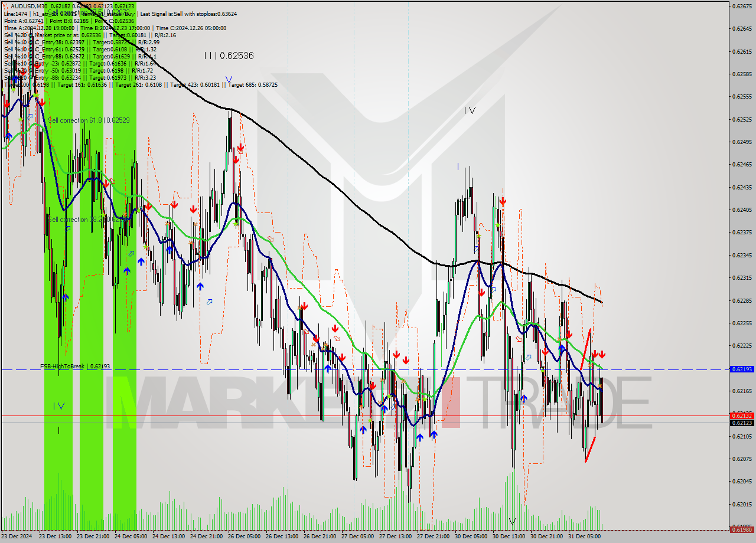Click the 'I I I 0.62536' wave label
This screenshot has width=756, height=543.
229,55
